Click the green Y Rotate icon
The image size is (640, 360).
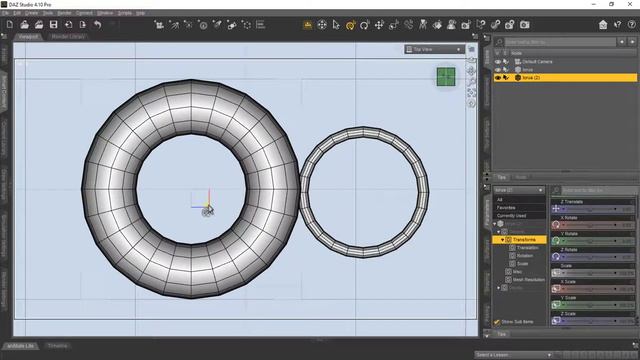coord(556,241)
